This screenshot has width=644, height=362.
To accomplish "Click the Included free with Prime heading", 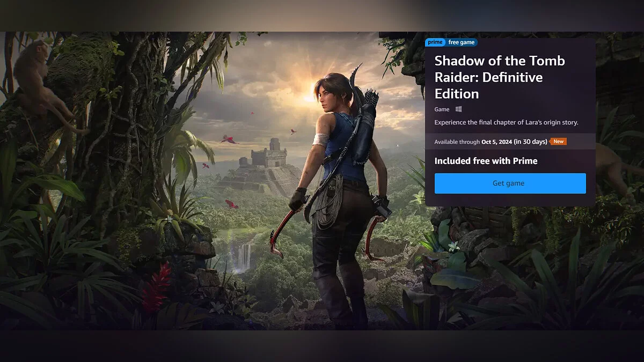I will [486, 161].
